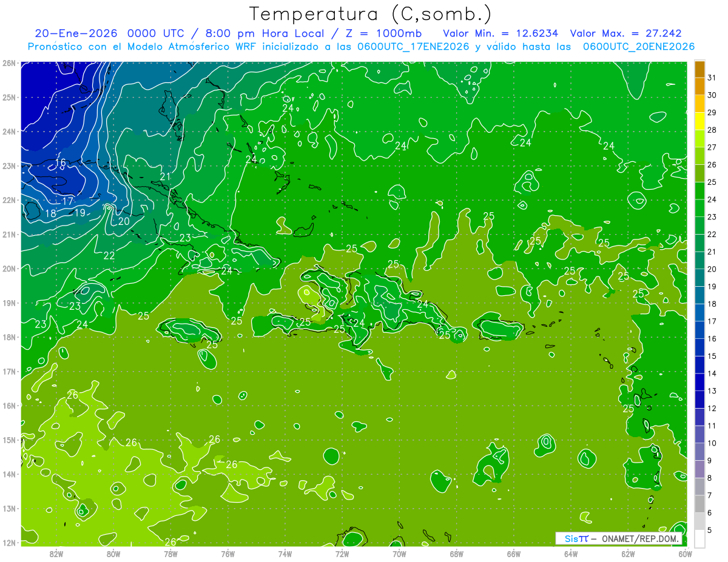Click the map contour label '20' near 80W
Image resolution: width=728 pixels, height=562 pixels.
[x=124, y=221]
